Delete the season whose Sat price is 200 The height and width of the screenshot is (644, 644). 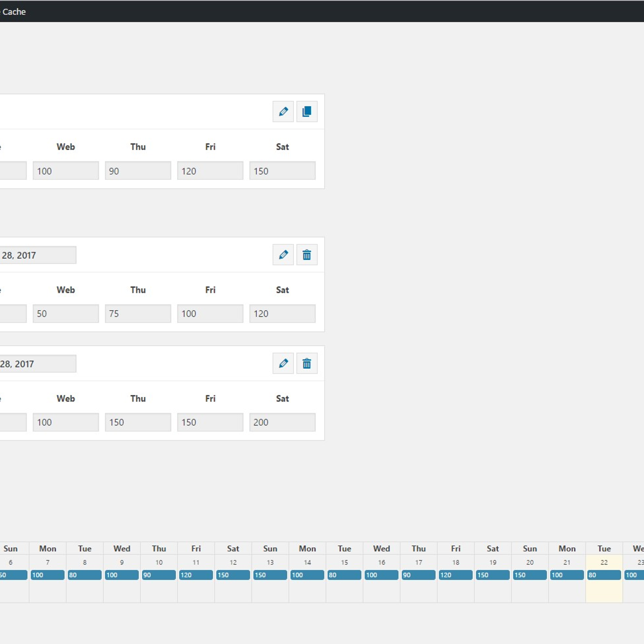(307, 363)
